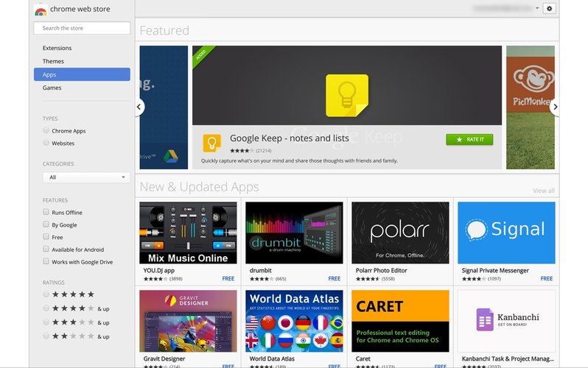Open the Signal Private Messenger thumbnail

(506, 233)
